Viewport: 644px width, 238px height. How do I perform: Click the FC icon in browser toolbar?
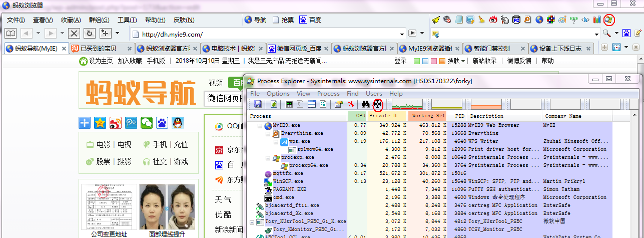point(516,20)
